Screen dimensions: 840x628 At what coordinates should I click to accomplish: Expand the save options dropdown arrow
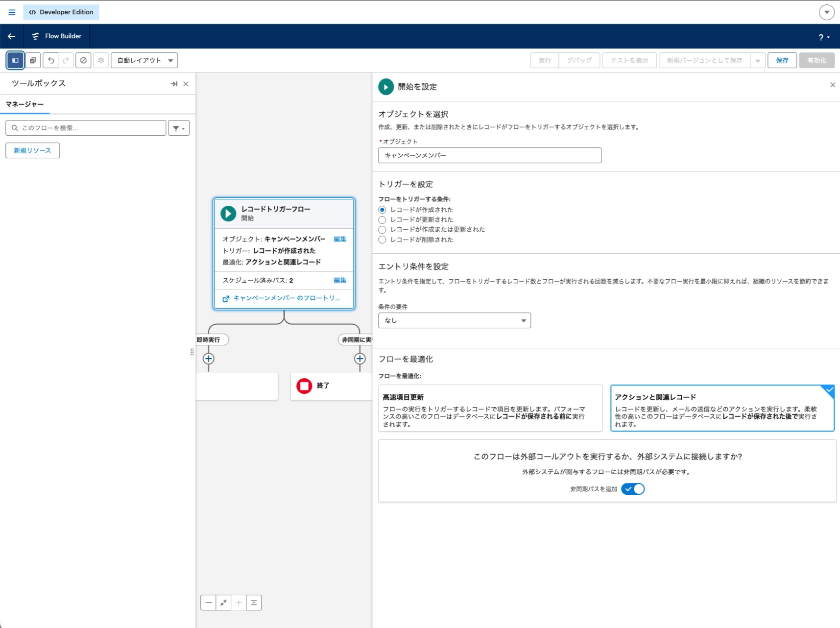[x=758, y=61]
